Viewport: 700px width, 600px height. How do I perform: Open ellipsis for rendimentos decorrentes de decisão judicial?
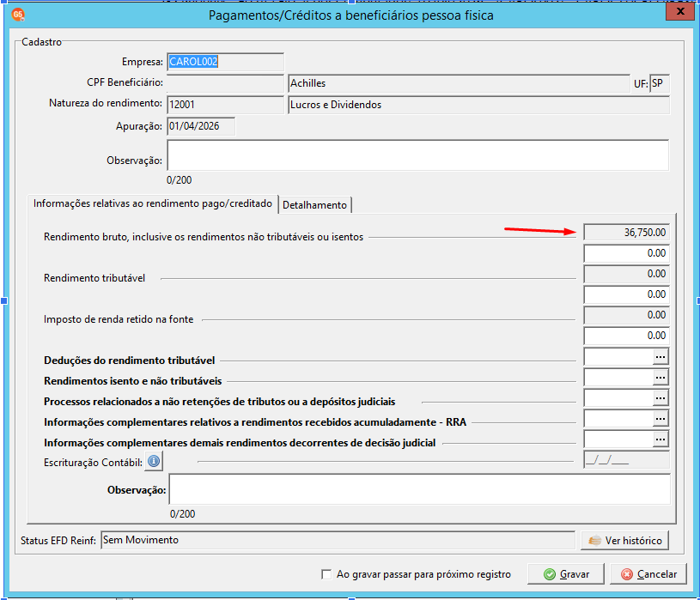pyautogui.click(x=660, y=439)
